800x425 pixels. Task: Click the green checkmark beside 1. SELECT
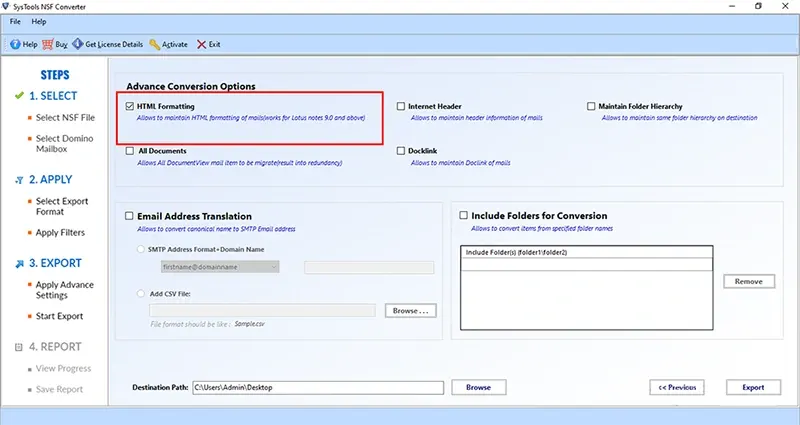pyautogui.click(x=19, y=95)
